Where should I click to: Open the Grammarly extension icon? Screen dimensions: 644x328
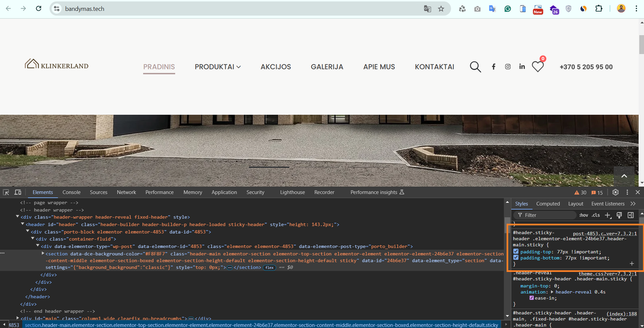(508, 9)
